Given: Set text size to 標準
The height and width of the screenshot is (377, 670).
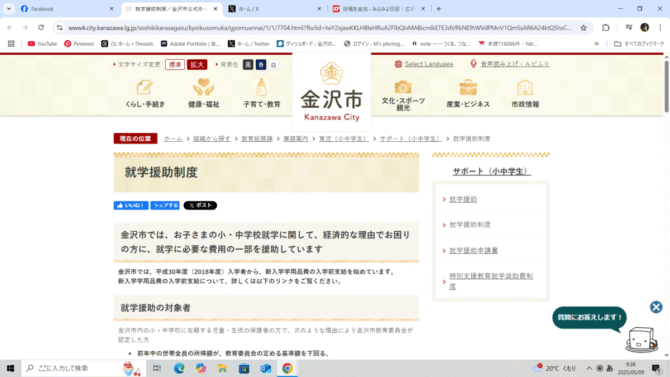Looking at the screenshot, I should tap(175, 65).
